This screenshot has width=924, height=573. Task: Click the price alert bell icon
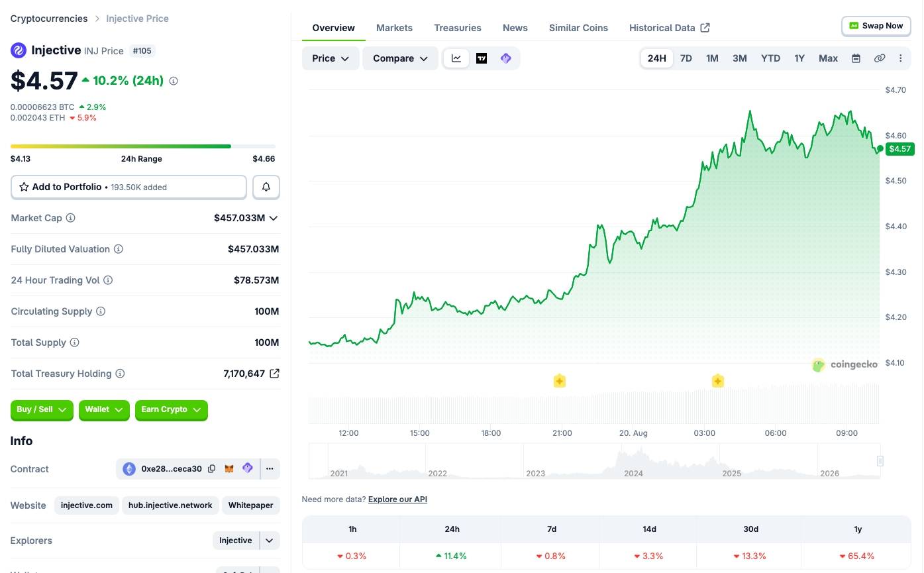[x=266, y=187]
